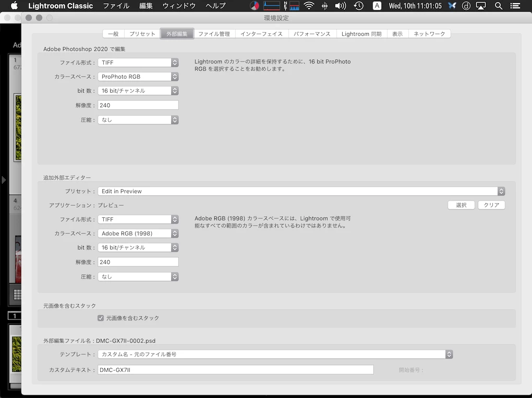Open additional editor bit 数 dropdown

138,247
